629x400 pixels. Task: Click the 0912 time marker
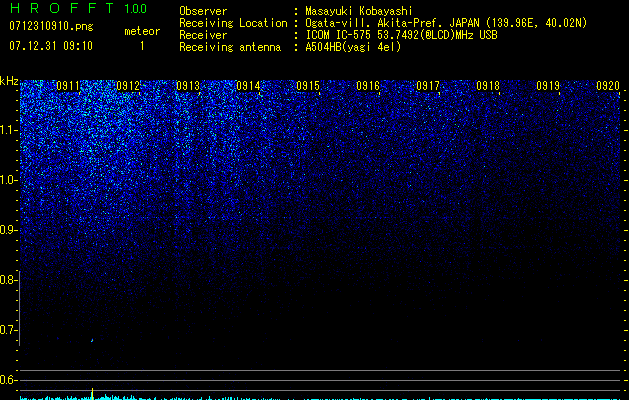click(x=128, y=86)
